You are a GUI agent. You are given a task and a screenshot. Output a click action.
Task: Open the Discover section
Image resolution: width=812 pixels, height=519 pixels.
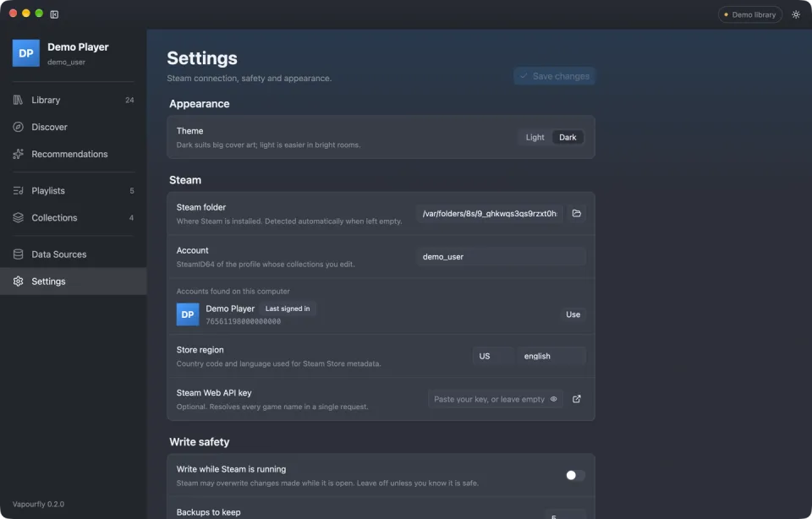(73, 127)
